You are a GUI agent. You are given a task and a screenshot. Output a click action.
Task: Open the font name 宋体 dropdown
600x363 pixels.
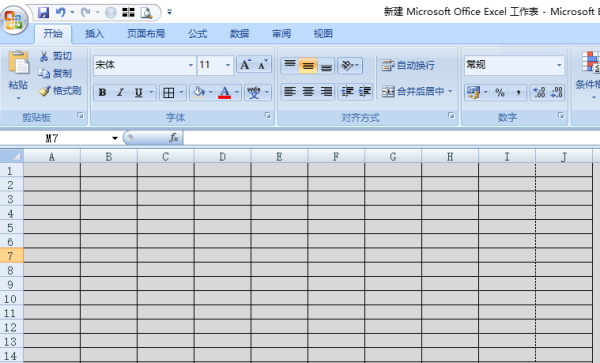click(x=191, y=65)
